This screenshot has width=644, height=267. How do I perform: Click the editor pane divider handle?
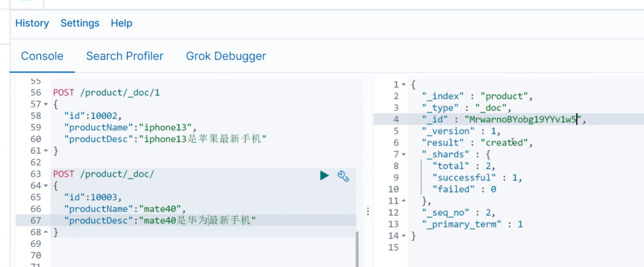pyautogui.click(x=368, y=211)
